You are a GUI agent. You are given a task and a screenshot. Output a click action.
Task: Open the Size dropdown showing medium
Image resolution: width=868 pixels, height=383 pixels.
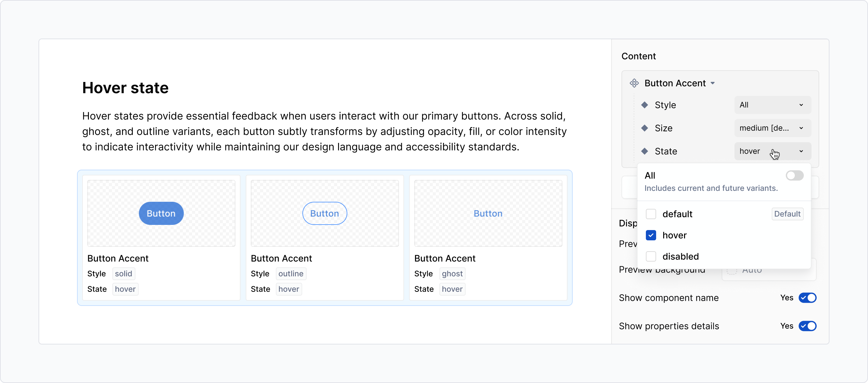point(772,128)
